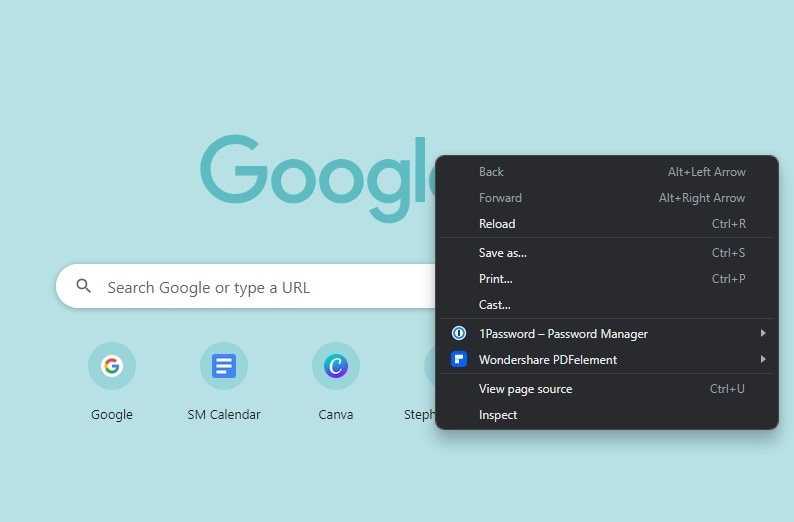794x522 pixels.
Task: Click the Alt+Right Arrow shortcut text
Action: 702,198
